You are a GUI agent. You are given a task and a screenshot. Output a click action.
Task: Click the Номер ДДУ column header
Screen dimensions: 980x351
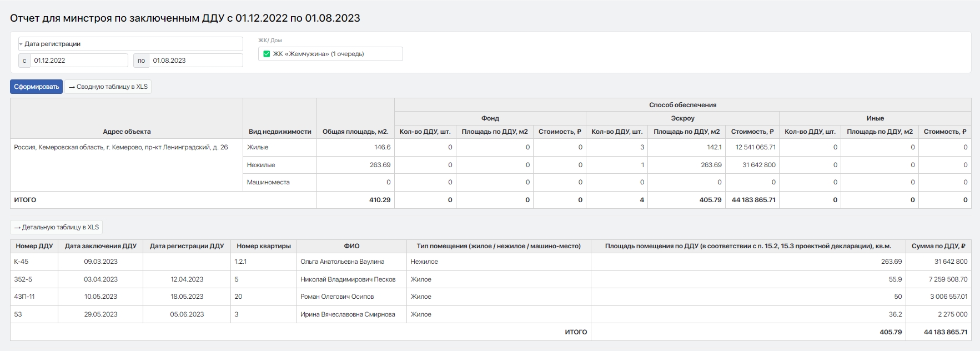click(34, 246)
